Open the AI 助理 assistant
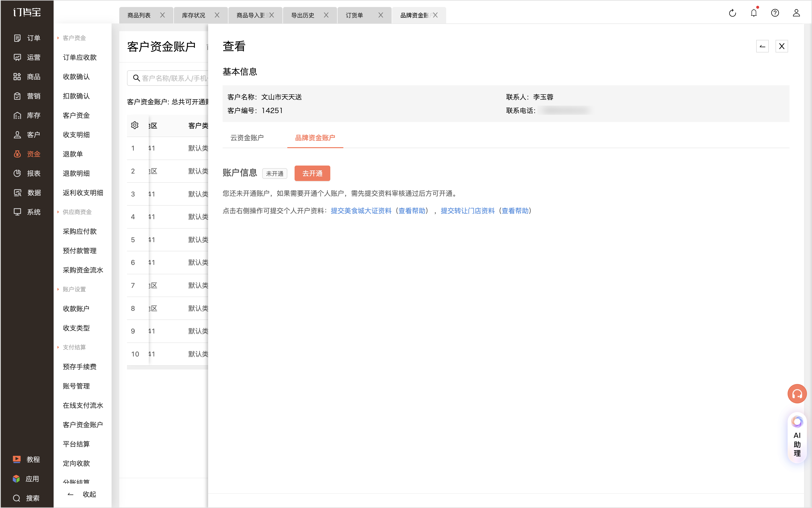The height and width of the screenshot is (508, 812). pyautogui.click(x=797, y=437)
